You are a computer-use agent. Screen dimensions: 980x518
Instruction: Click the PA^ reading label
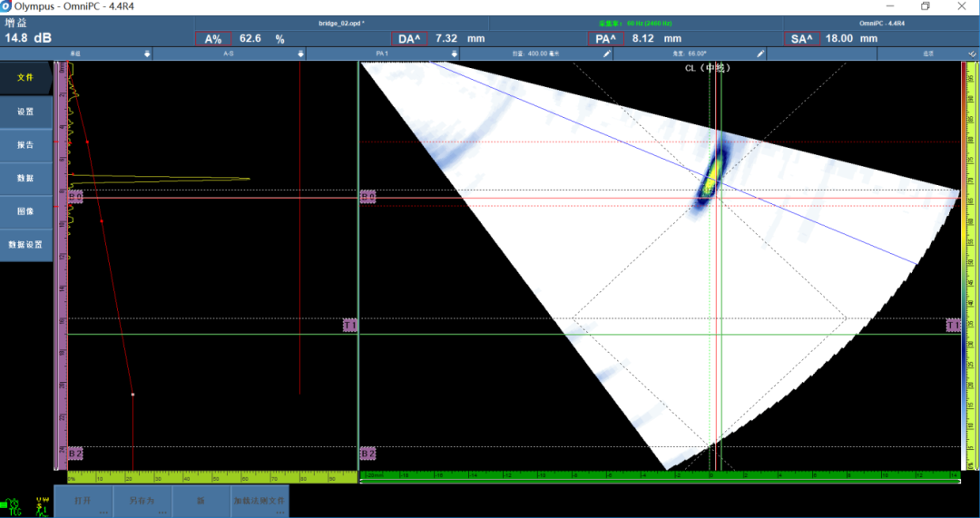pos(605,39)
